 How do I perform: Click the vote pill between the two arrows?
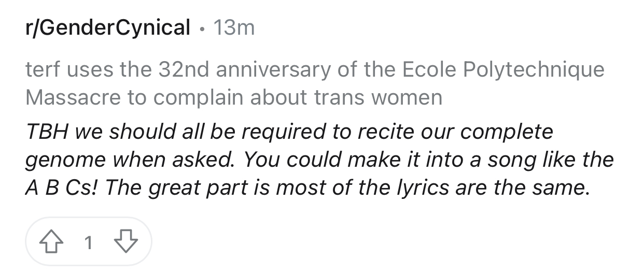(89, 241)
